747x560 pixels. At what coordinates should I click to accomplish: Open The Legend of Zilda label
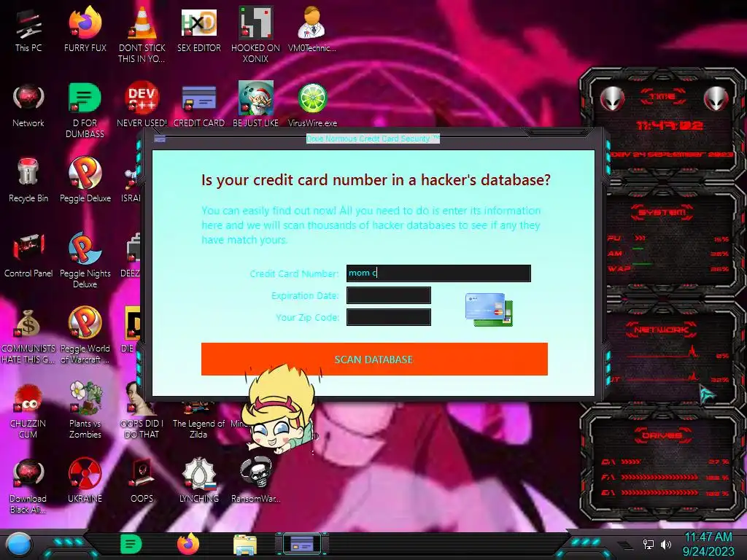198,429
